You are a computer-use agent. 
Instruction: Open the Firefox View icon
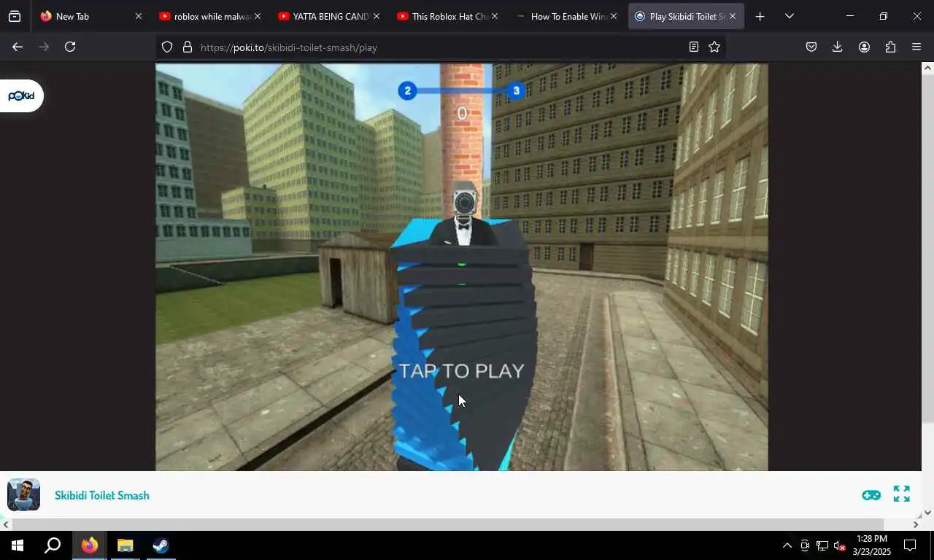click(15, 16)
